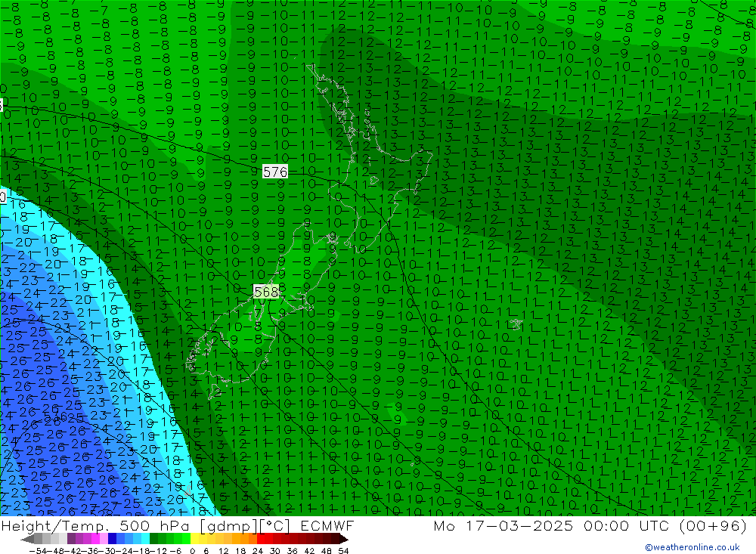Click the 576 contour height label
Screen dimensions: 756x554
click(x=275, y=172)
